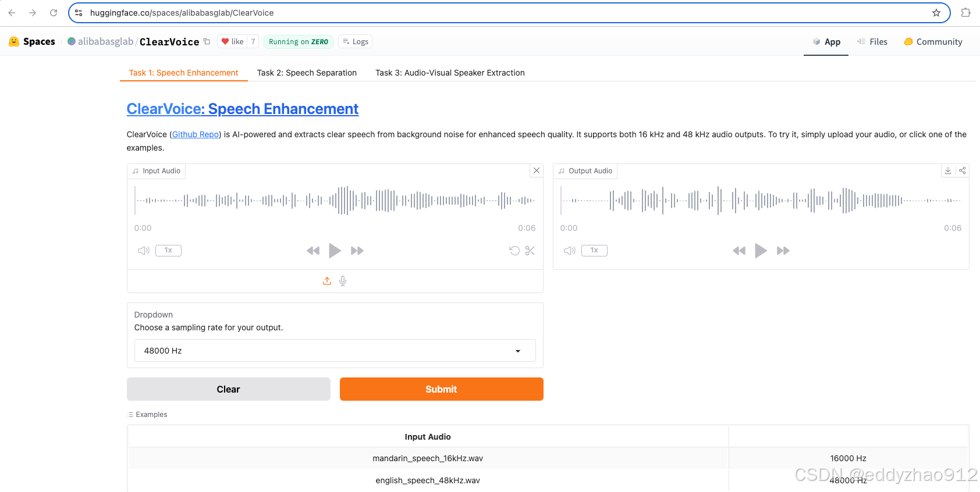Open the Github Repo link
Viewport: 980px width, 492px height.
(196, 134)
